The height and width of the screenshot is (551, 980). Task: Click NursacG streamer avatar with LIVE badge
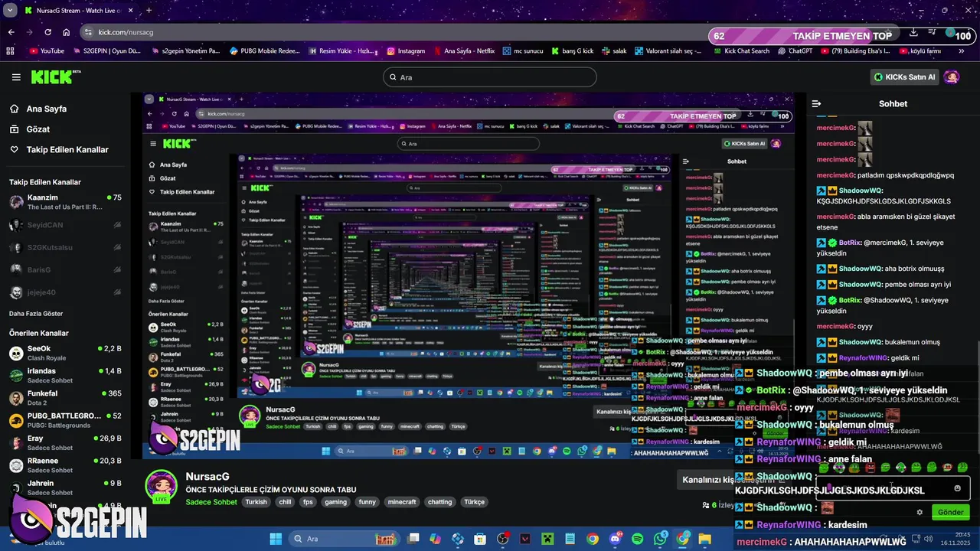pyautogui.click(x=162, y=486)
